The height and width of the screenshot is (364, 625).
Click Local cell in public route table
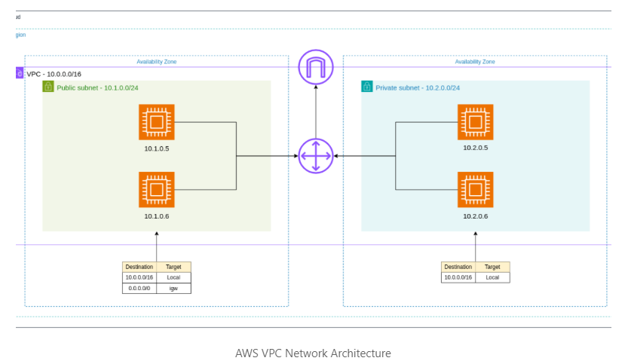click(173, 277)
